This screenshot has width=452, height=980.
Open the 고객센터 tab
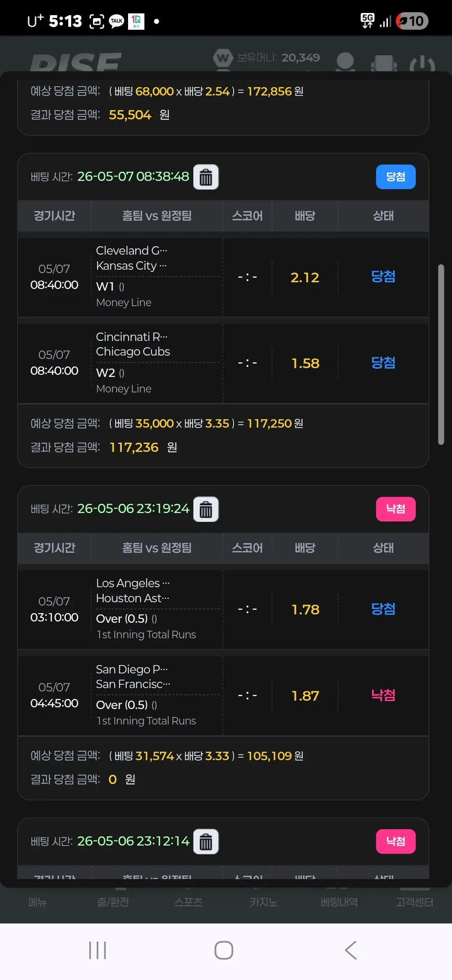pos(414,902)
